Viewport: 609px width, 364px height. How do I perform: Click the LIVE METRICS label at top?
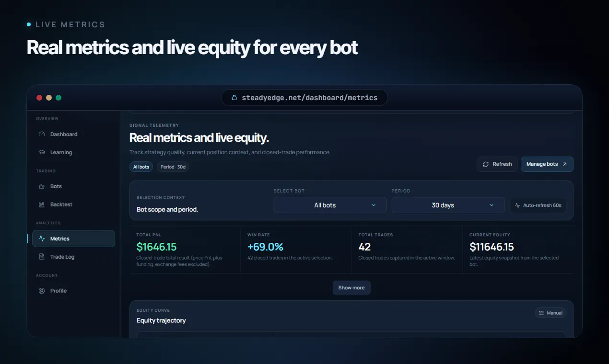click(x=70, y=24)
